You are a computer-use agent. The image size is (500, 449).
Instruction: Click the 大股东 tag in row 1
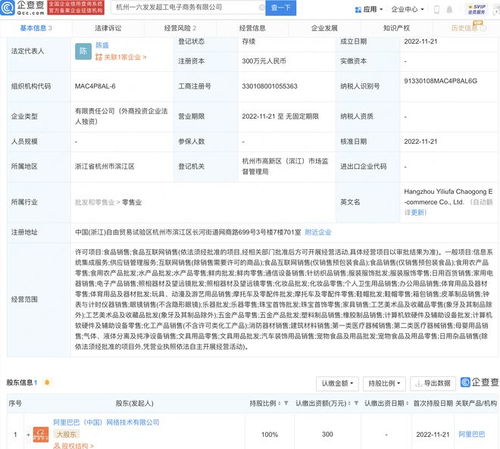click(x=66, y=434)
